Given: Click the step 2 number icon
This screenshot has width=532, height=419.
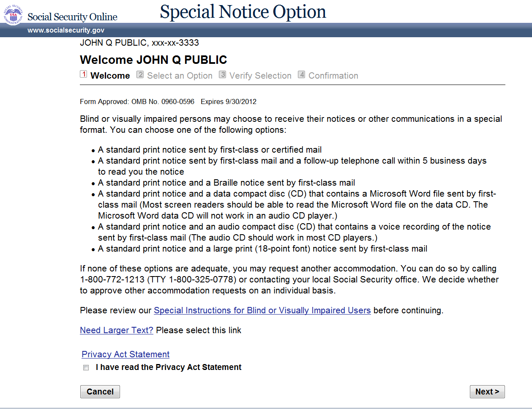Looking at the screenshot, I should tap(140, 75).
